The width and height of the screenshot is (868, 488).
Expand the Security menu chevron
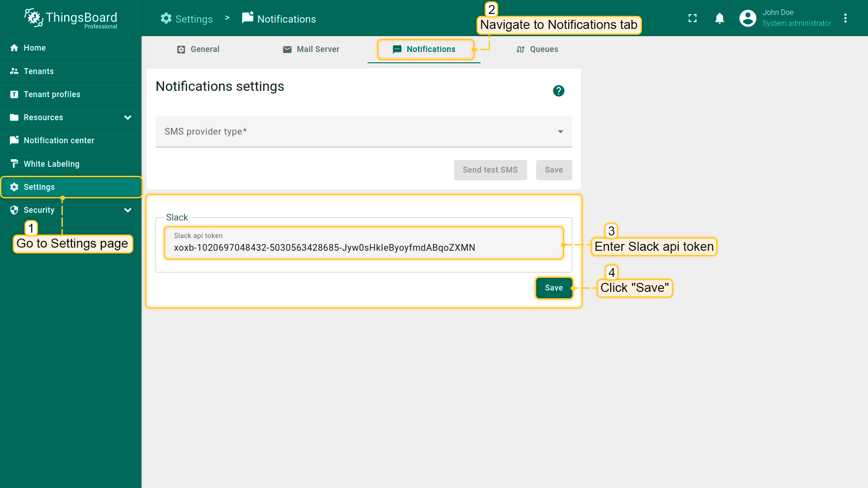click(x=127, y=210)
